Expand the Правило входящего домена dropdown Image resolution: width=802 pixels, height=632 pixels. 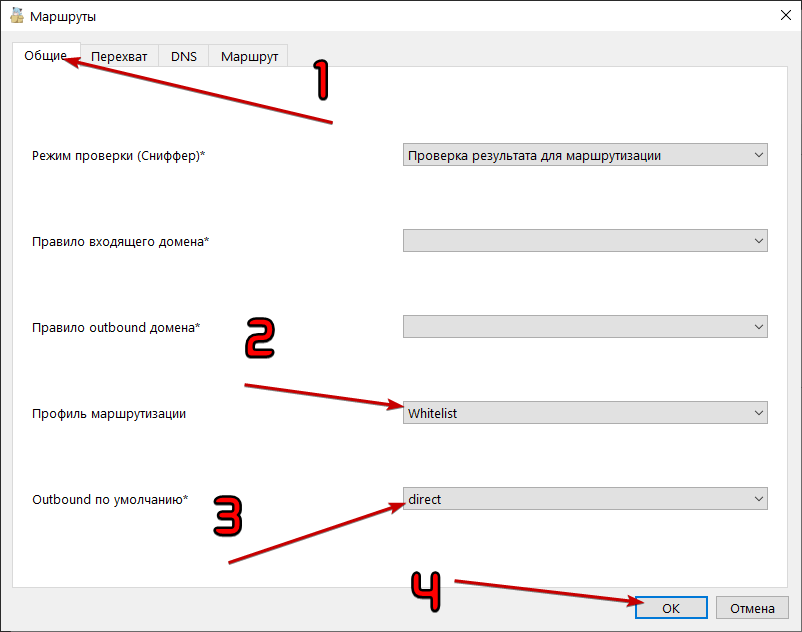click(x=585, y=241)
